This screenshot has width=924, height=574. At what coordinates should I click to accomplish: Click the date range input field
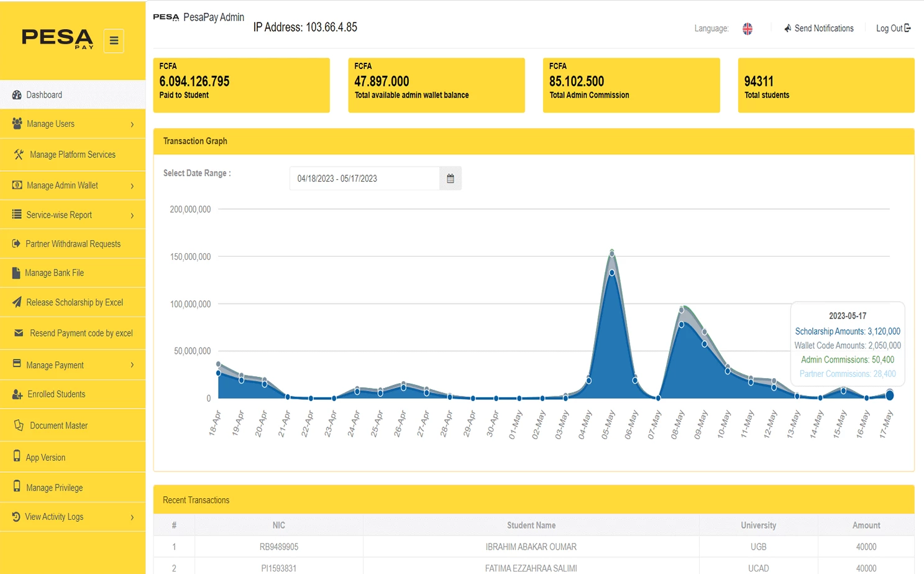pyautogui.click(x=364, y=178)
